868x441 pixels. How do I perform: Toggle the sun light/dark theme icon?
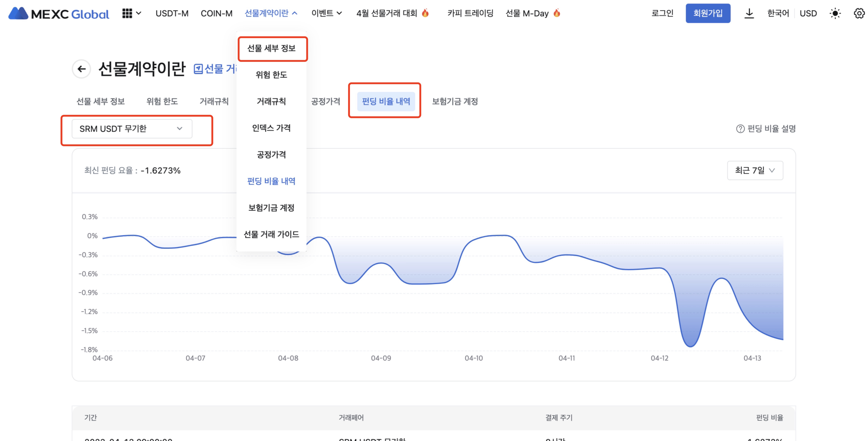(x=835, y=14)
